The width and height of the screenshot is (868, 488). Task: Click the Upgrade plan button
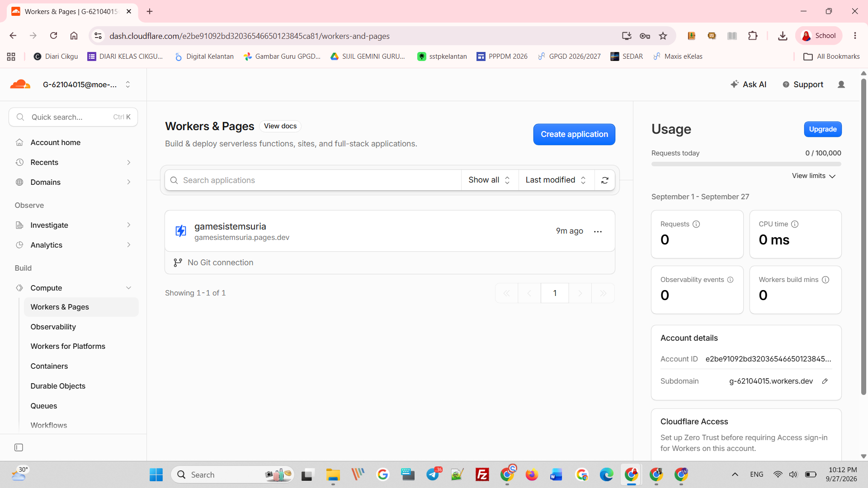pyautogui.click(x=823, y=129)
